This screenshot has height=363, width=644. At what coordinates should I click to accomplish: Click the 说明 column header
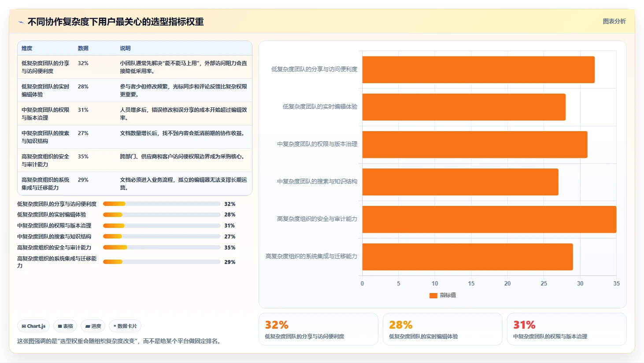click(x=126, y=48)
